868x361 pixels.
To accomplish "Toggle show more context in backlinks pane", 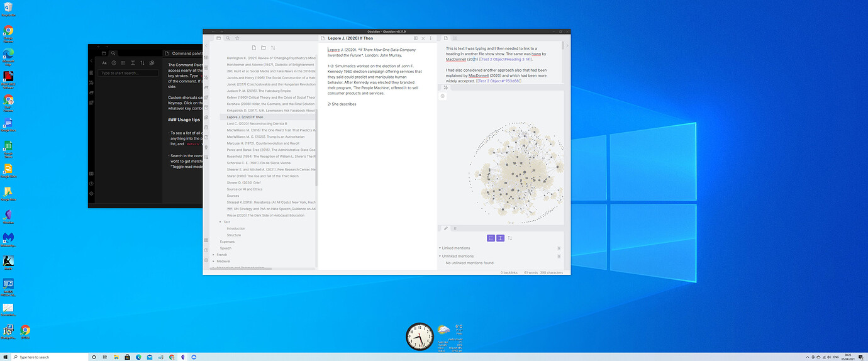I will (500, 238).
